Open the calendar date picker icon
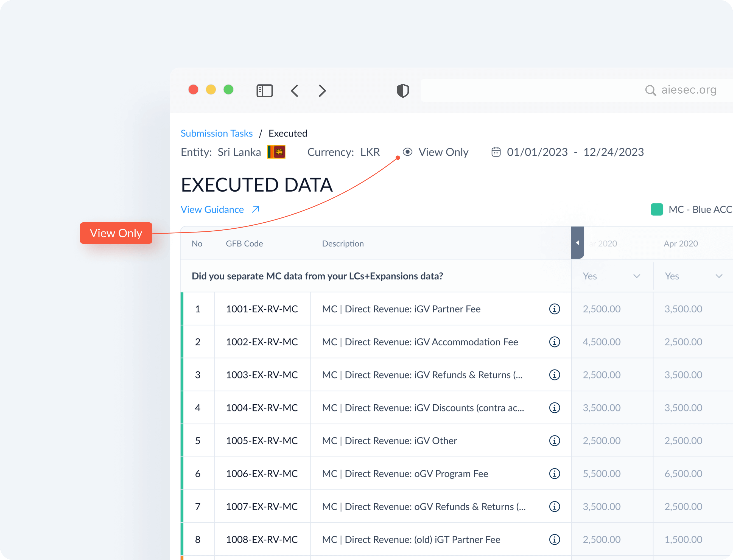Screen dimensions: 733x560 point(496,152)
